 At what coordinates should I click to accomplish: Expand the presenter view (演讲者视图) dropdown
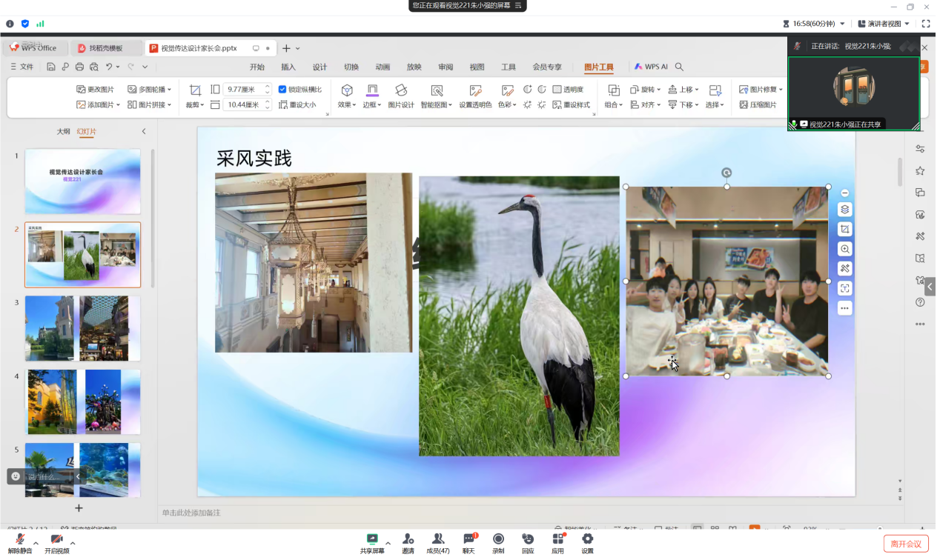[907, 24]
